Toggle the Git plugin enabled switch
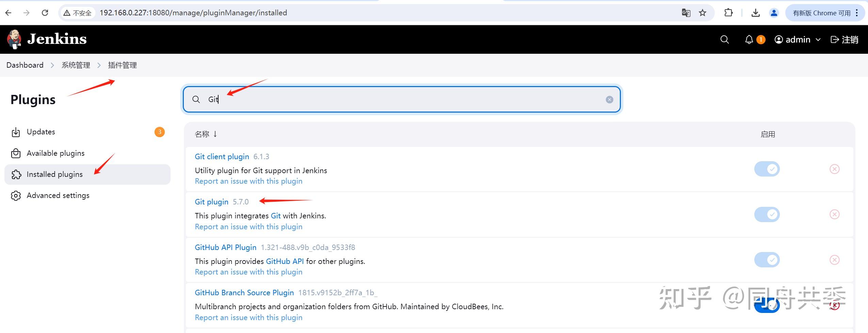868x333 pixels. tap(767, 214)
